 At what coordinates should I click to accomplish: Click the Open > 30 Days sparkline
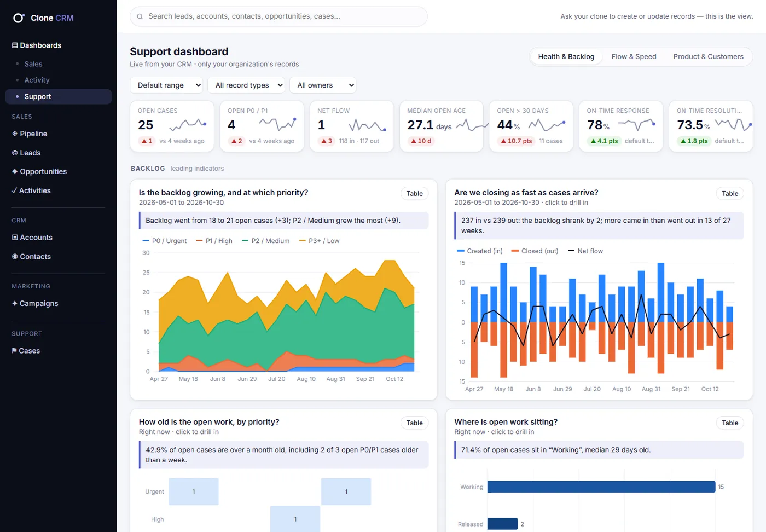[547, 125]
